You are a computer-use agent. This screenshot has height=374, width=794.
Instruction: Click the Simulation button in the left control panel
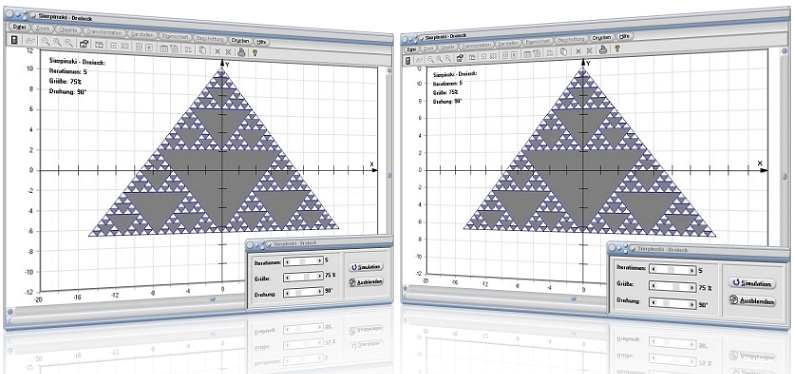(x=366, y=267)
